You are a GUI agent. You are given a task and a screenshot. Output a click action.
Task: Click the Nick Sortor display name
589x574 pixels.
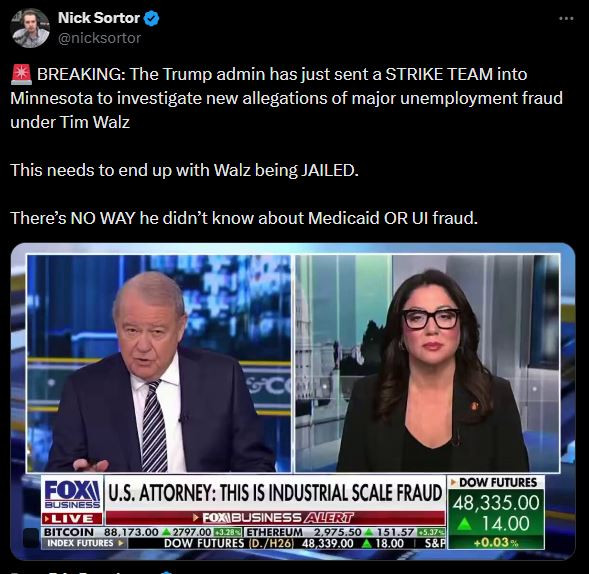99,18
